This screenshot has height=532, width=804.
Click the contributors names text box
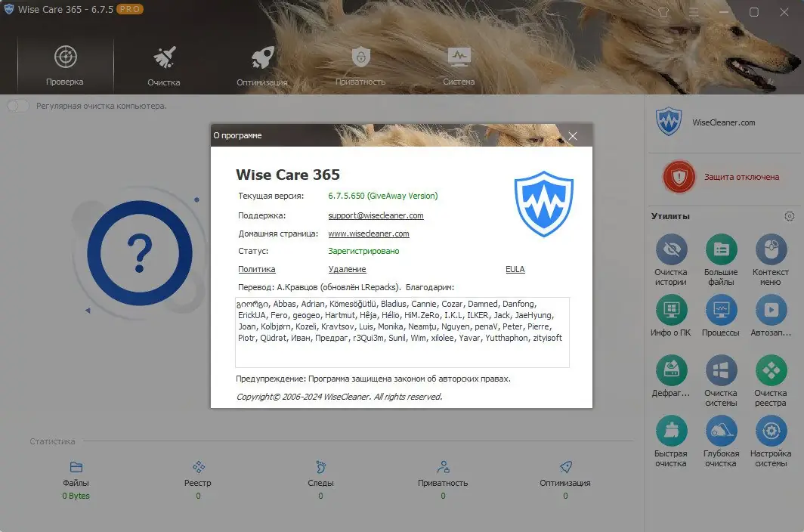pyautogui.click(x=402, y=332)
